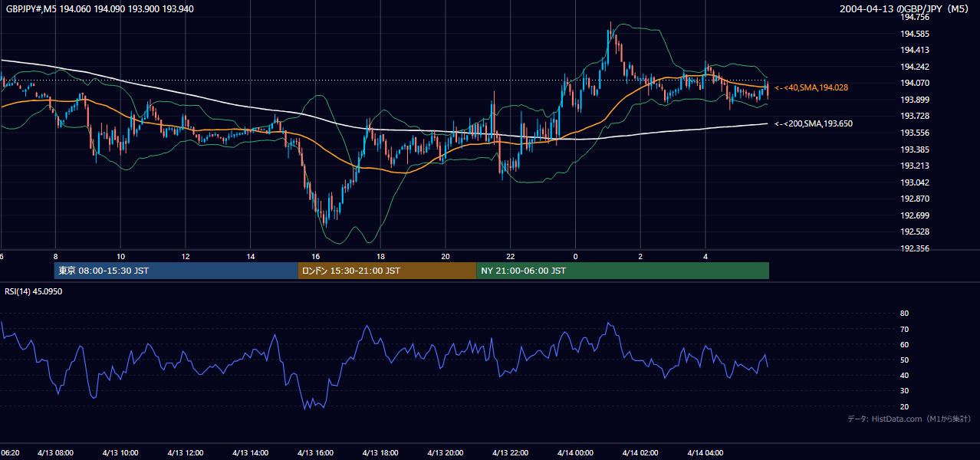
Task: Click the RSI axis level 80
Action: (x=905, y=314)
